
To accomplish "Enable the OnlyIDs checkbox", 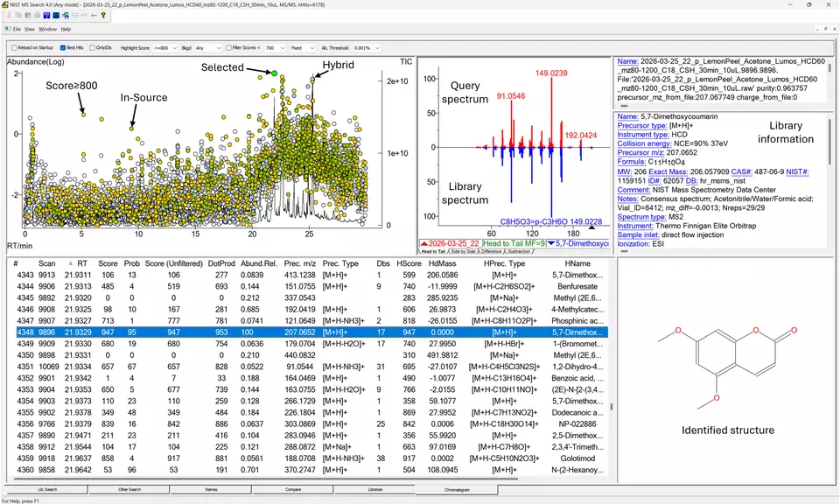I will 92,47.
